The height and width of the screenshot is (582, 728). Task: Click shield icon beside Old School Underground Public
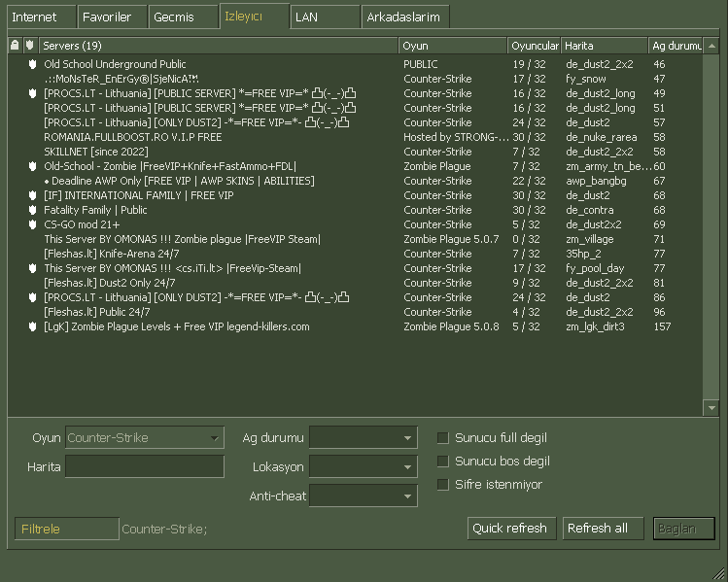pyautogui.click(x=31, y=64)
